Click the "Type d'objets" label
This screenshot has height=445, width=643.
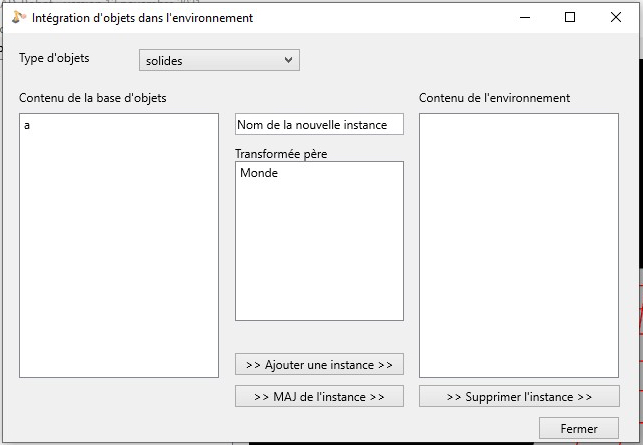tap(54, 58)
